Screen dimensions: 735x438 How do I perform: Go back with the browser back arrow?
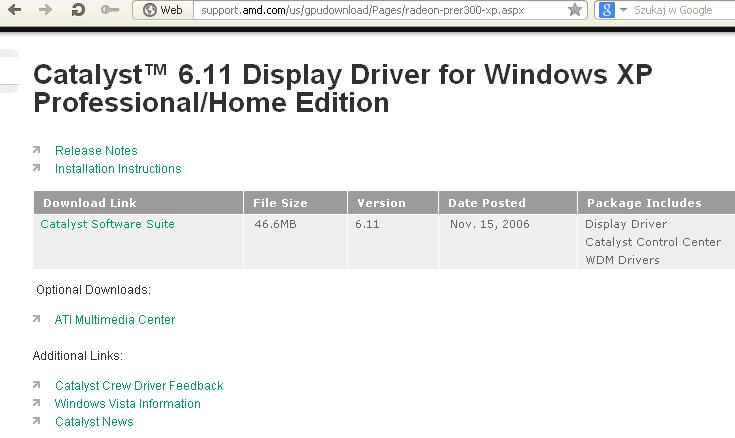pyautogui.click(x=15, y=9)
